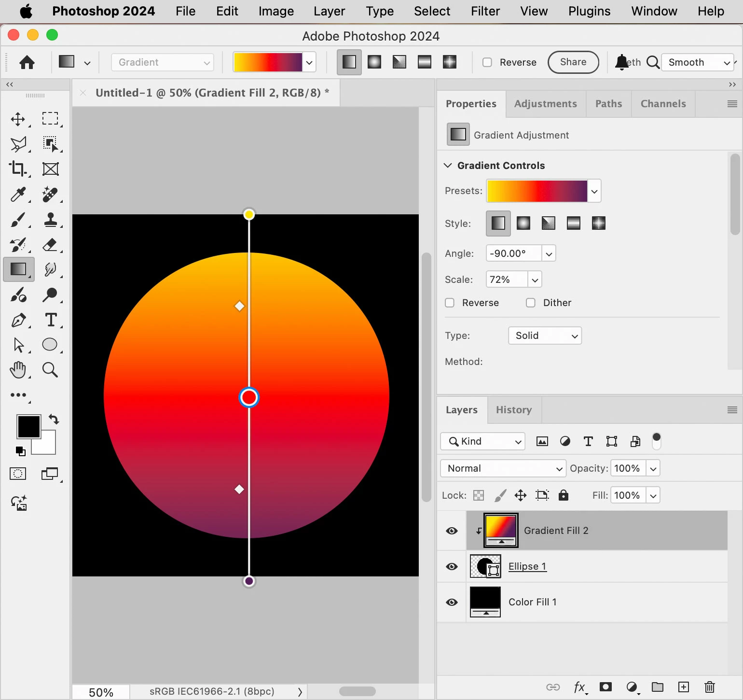This screenshot has height=700, width=743.
Task: Enable the Dither checkbox
Action: pos(531,303)
